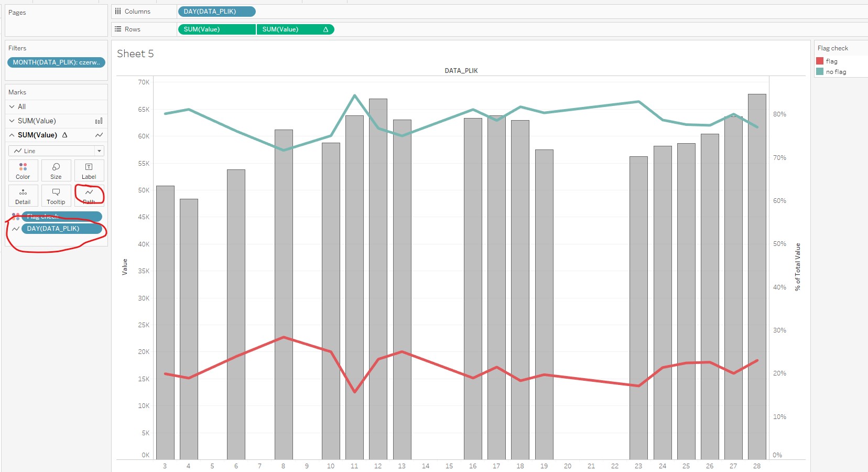Click color dots icon beside Flag check pill
Image resolution: width=868 pixels, height=472 pixels.
[x=16, y=216]
